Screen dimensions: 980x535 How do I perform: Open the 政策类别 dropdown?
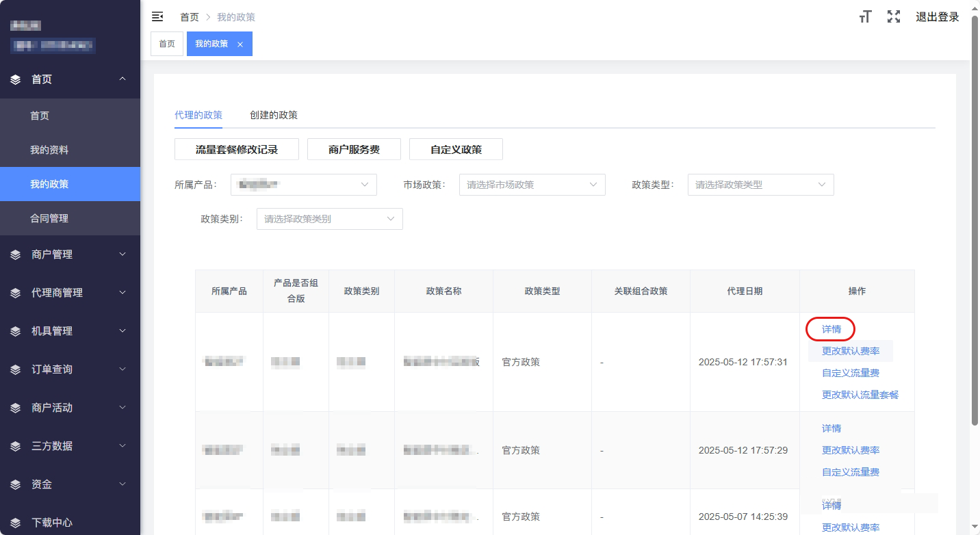pyautogui.click(x=329, y=219)
